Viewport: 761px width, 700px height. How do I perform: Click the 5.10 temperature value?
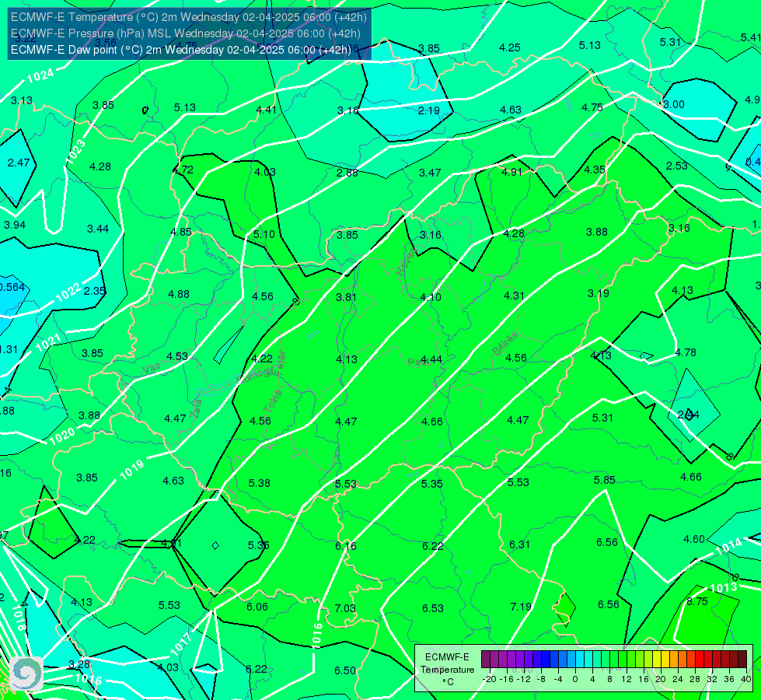click(264, 234)
